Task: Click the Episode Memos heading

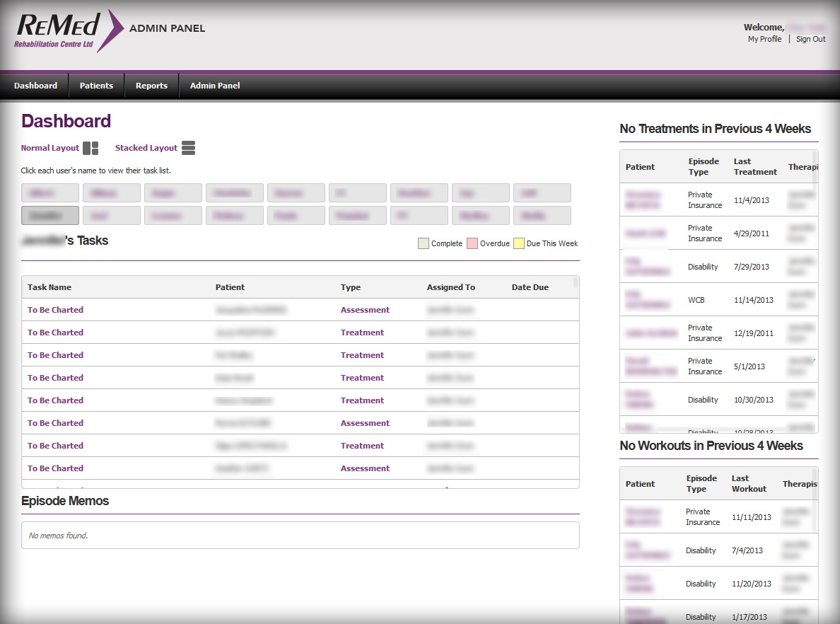Action: click(x=65, y=501)
